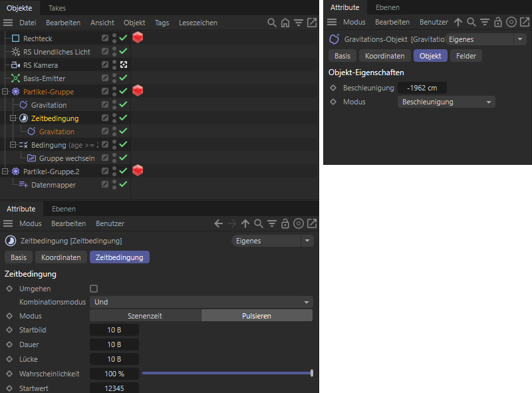Select Pulsieren mode button
532x393 pixels.
coord(257,316)
